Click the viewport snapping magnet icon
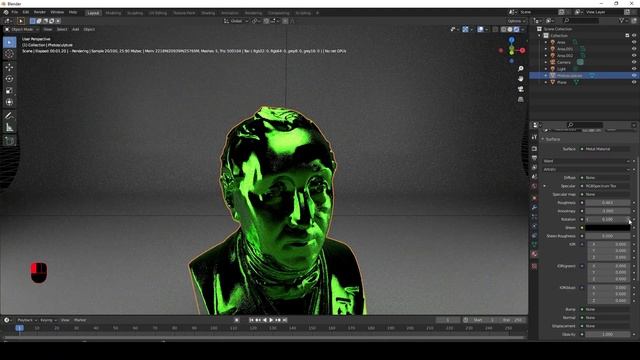 coord(266,21)
